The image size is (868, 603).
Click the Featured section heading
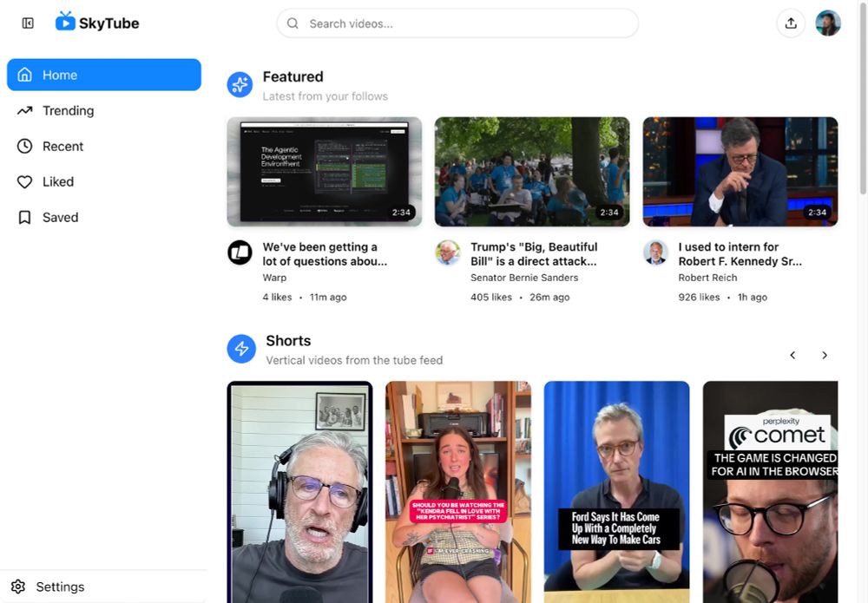click(293, 77)
